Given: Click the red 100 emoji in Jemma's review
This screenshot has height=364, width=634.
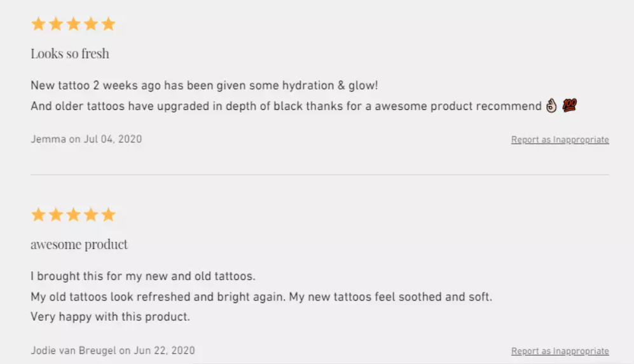Looking at the screenshot, I should tap(570, 106).
